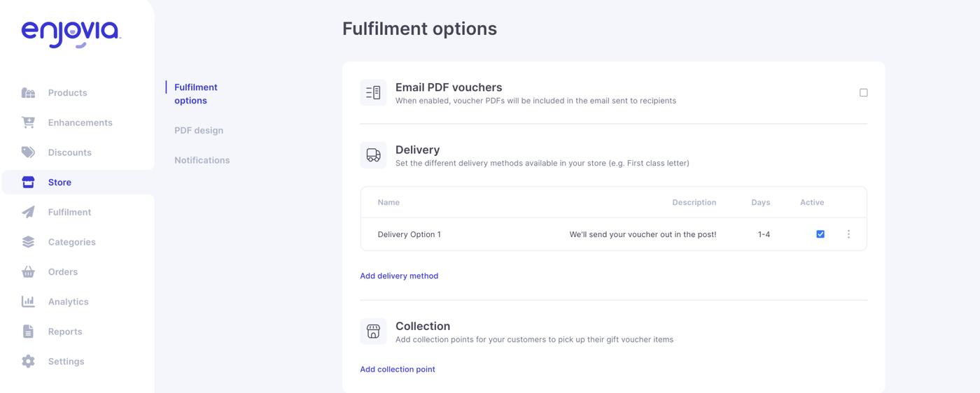Viewport: 980px width, 393px height.
Task: Enable the Email PDF vouchers checkbox
Action: [x=863, y=92]
